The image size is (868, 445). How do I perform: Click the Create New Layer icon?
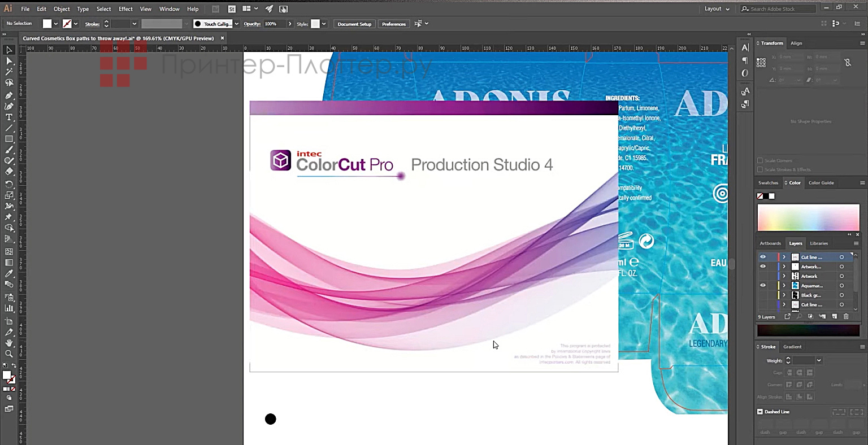pyautogui.click(x=835, y=316)
